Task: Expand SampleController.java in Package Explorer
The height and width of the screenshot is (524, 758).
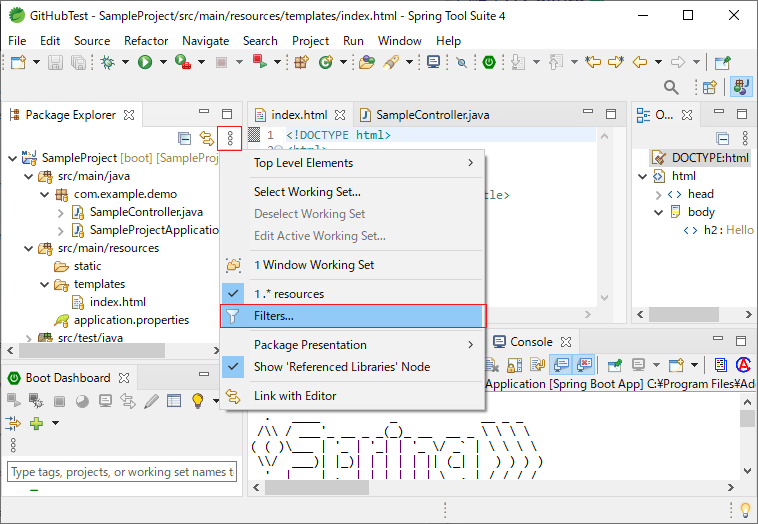Action: 60,213
